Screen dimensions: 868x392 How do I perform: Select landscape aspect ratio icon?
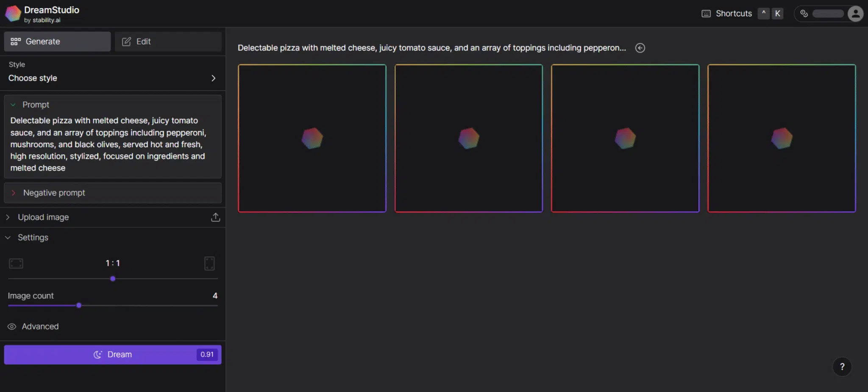coord(16,263)
